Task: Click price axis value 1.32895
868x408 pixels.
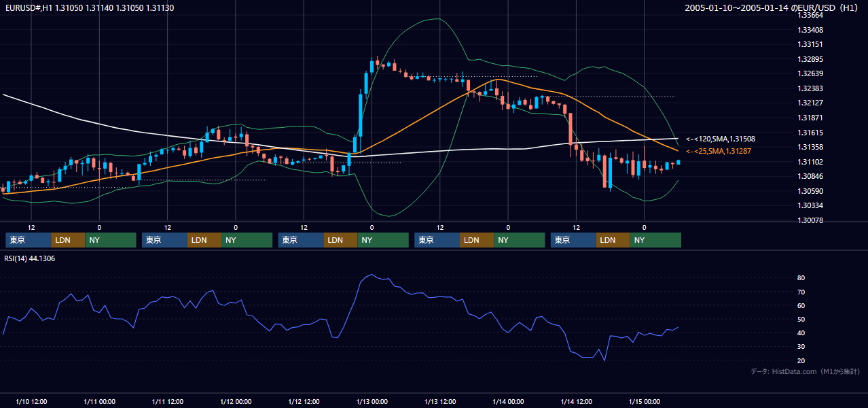Action: pyautogui.click(x=810, y=59)
